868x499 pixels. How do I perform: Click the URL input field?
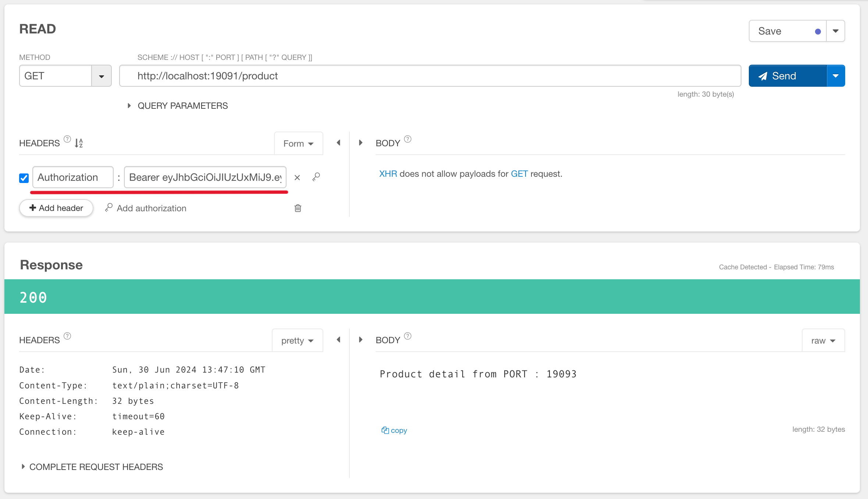[430, 76]
